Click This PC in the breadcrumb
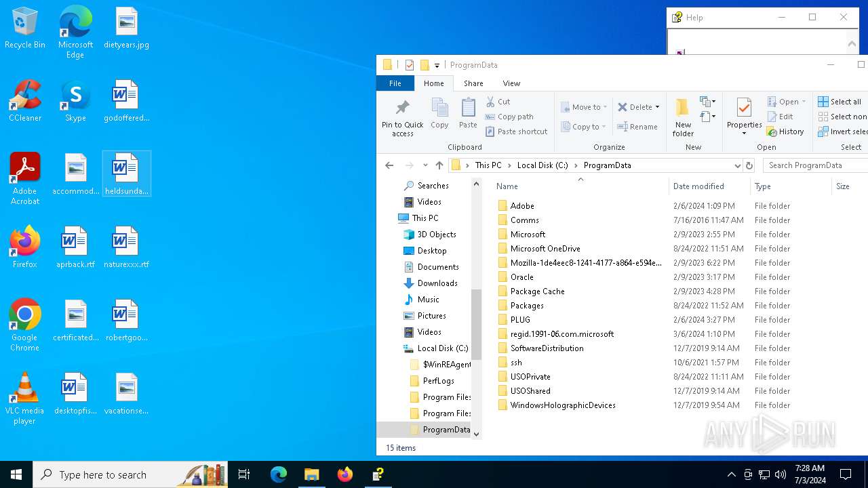 [488, 165]
